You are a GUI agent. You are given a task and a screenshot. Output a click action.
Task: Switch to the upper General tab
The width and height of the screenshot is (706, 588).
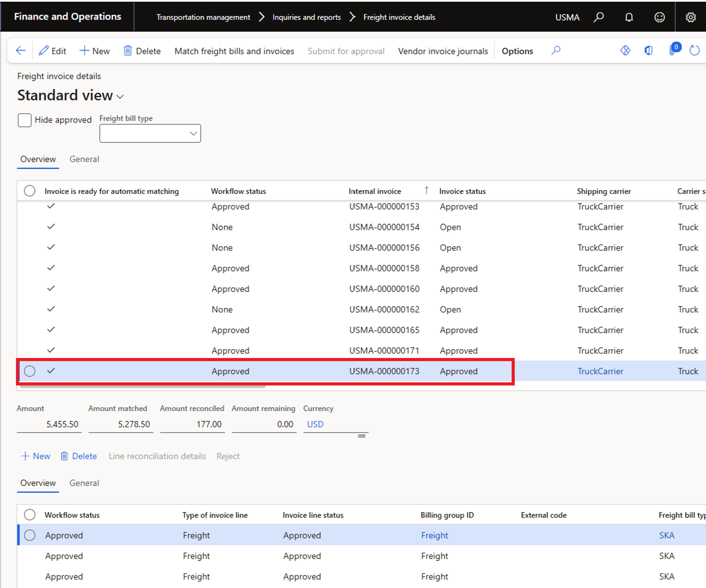click(x=84, y=159)
